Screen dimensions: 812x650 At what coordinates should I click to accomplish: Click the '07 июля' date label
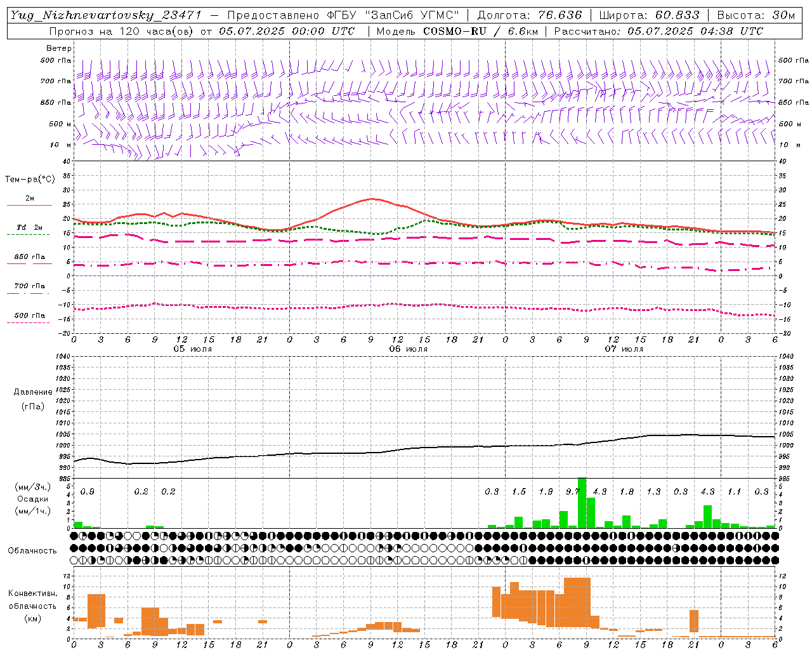(x=624, y=349)
